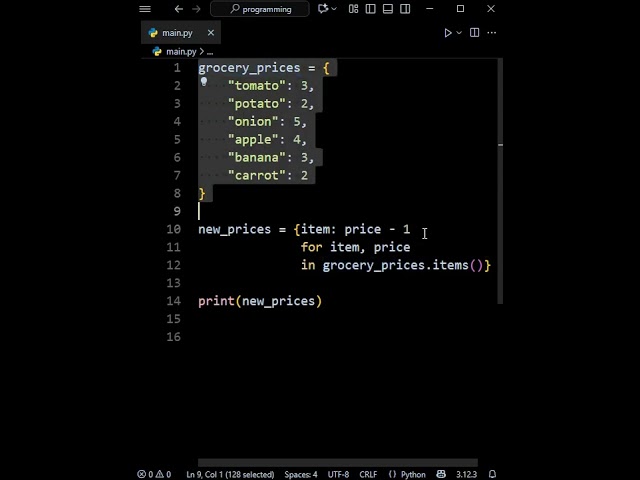
Task: Open the Customize Layout icon
Action: (353, 9)
